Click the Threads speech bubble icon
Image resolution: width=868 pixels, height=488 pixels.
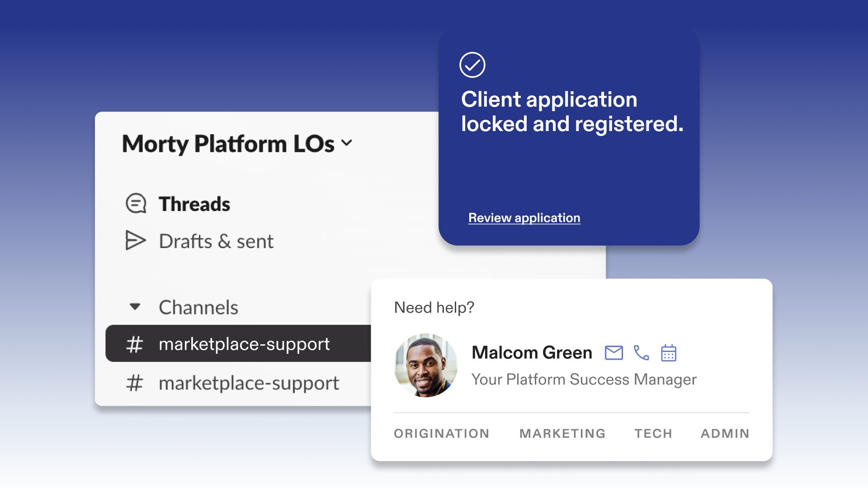tap(136, 204)
